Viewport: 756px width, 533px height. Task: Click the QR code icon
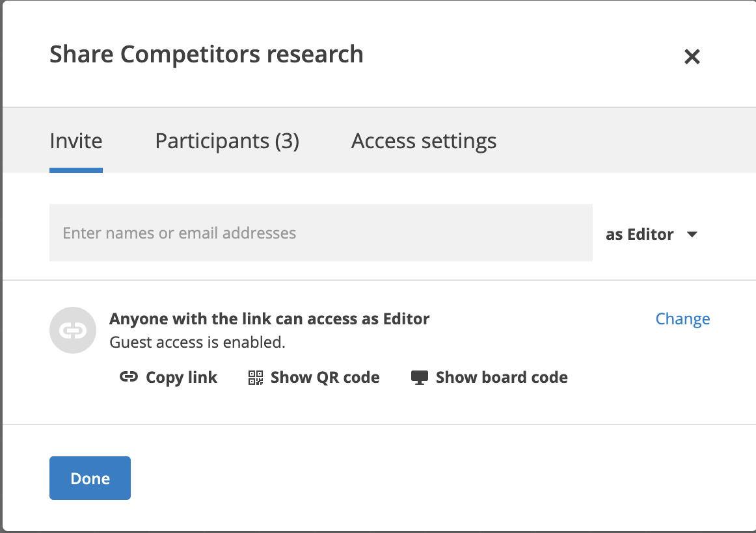[x=256, y=377]
